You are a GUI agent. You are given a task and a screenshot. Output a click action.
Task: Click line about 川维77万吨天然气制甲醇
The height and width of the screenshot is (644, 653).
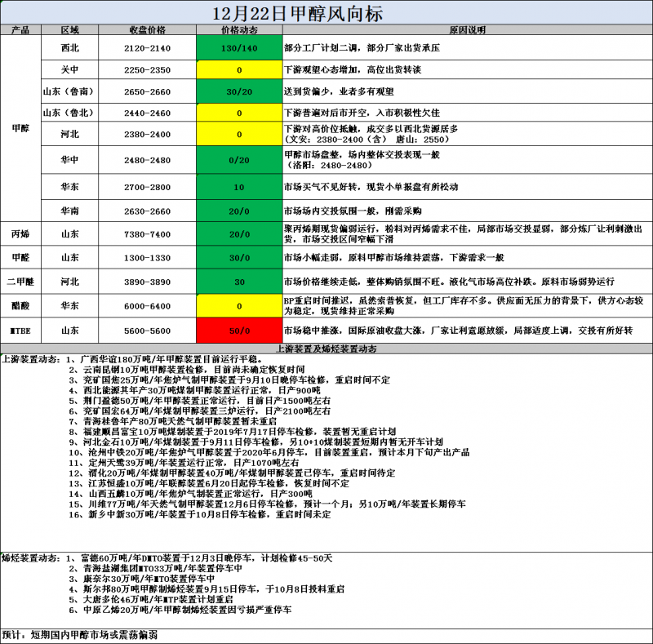pos(268,504)
